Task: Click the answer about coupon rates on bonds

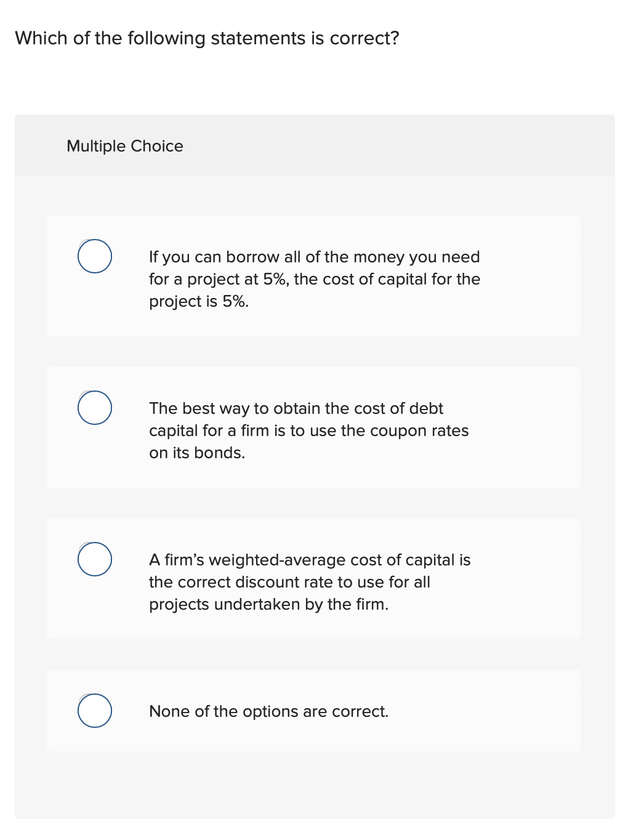Action: point(308,430)
